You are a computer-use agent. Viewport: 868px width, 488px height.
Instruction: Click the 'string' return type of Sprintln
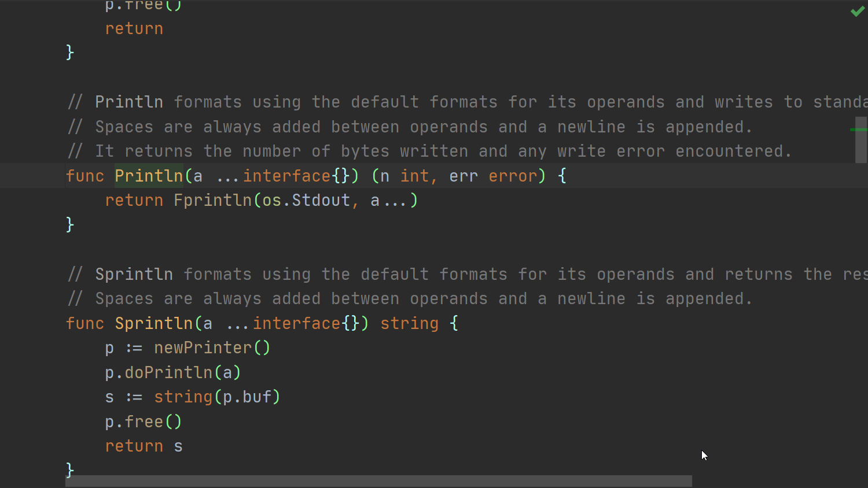pyautogui.click(x=409, y=323)
